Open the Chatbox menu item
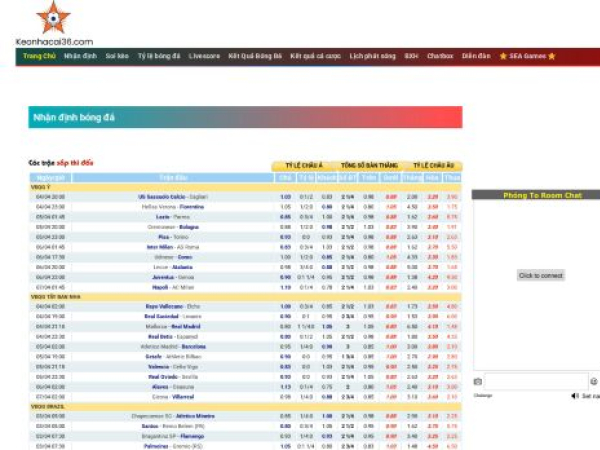The height and width of the screenshot is (450, 600). (440, 56)
